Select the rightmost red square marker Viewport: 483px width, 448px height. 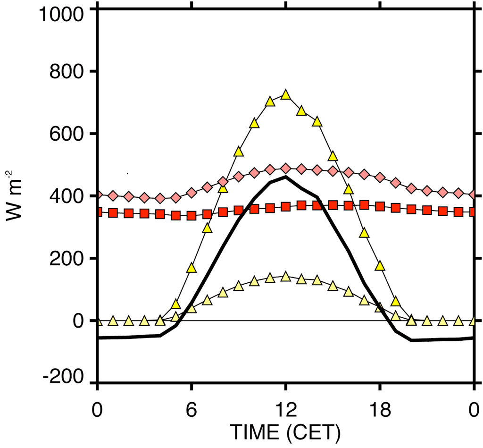[473, 212]
